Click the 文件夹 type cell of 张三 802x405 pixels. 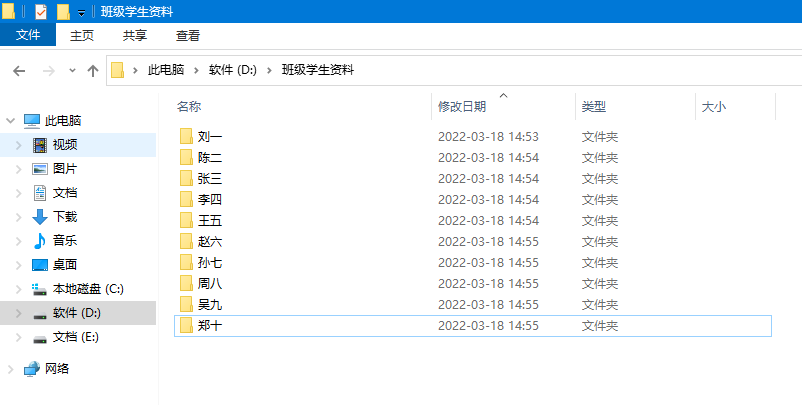pyautogui.click(x=600, y=178)
